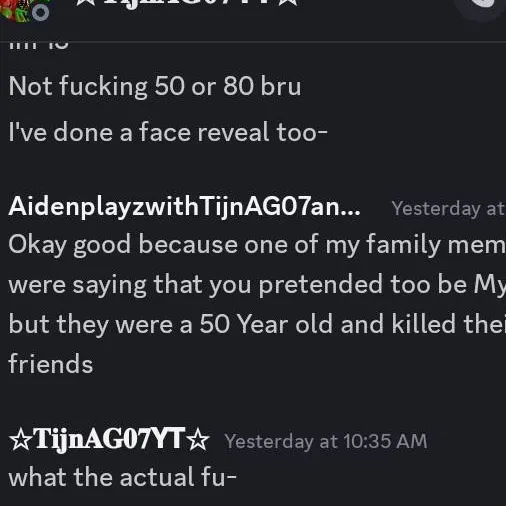Open AidenplayzwithTijnAG07an... user profile
506x506 pixels.
pos(184,207)
